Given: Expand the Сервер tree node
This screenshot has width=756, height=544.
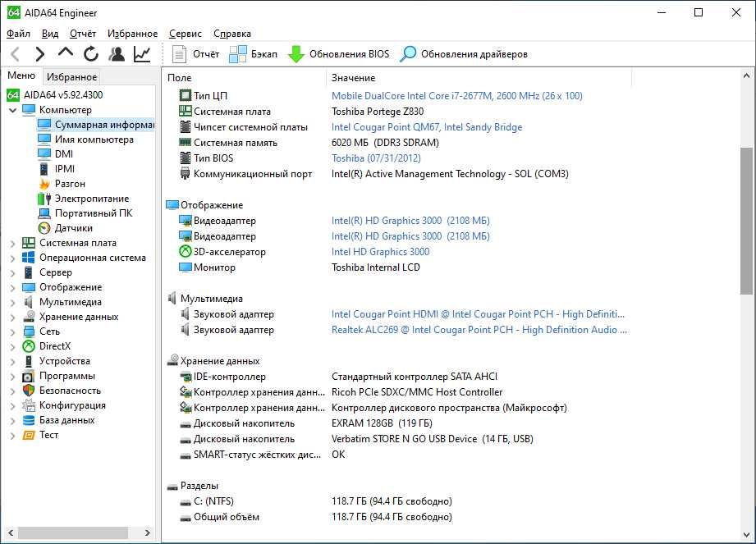Looking at the screenshot, I should click(13, 272).
